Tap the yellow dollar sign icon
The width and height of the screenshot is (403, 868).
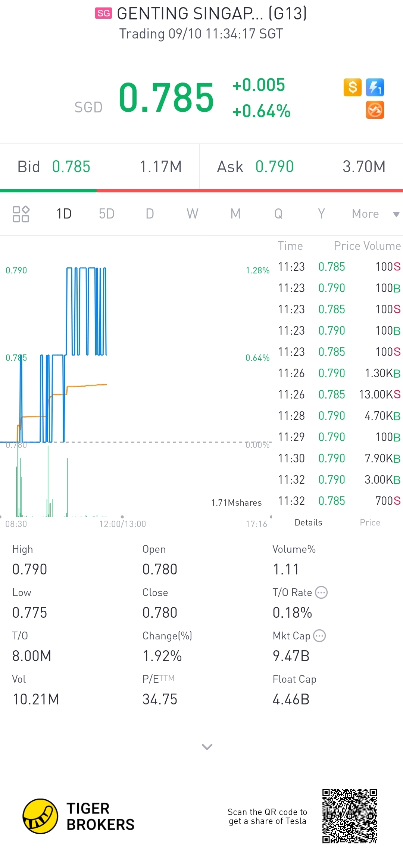click(x=352, y=87)
